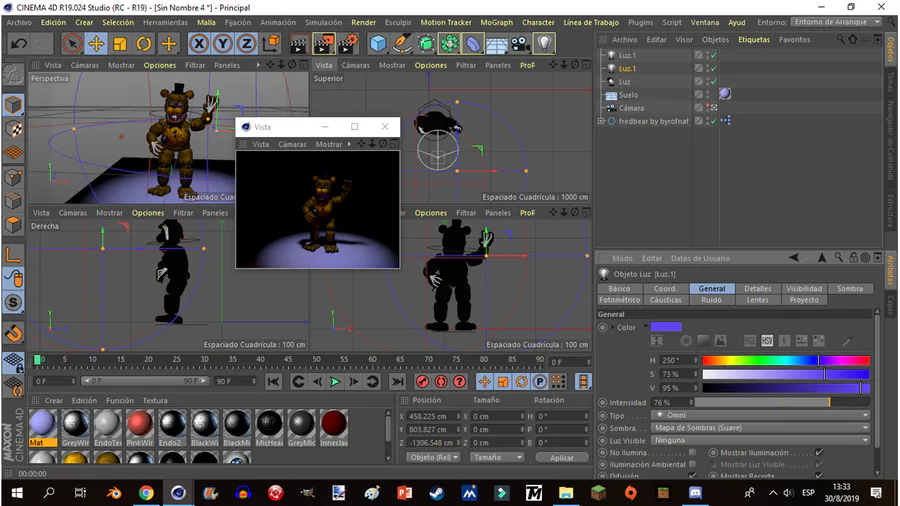Click the Floor environment icon
Screen dimensions: 900x506
tap(497, 44)
